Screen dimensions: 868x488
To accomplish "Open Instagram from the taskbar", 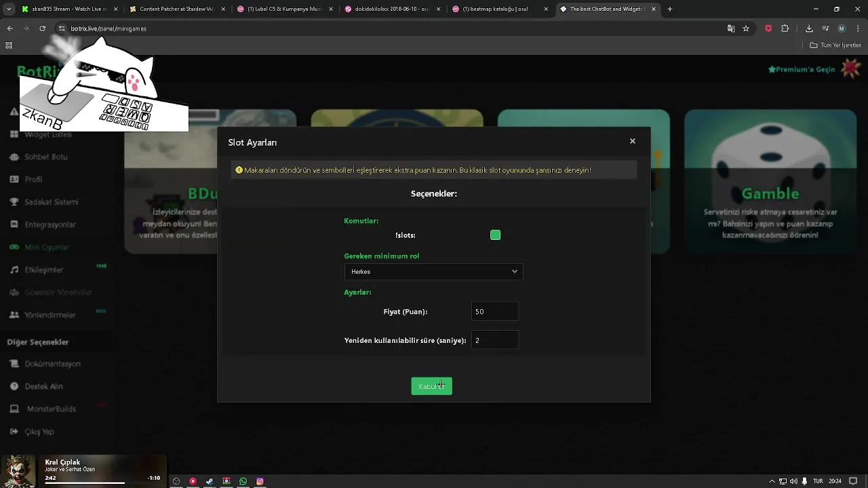I will 260,481.
